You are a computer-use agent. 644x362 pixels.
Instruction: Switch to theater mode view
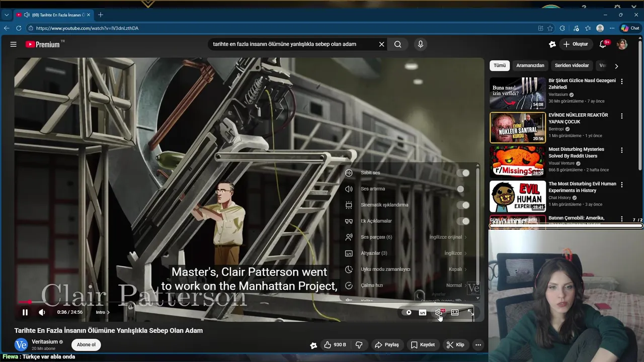coord(455,312)
